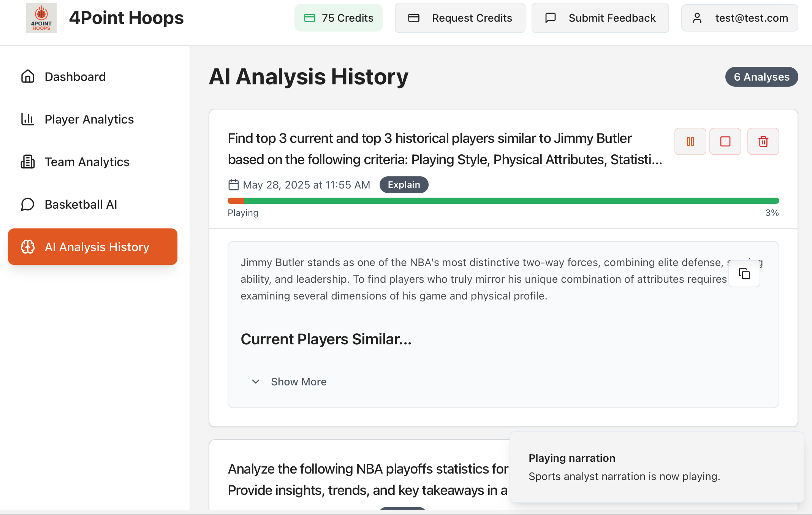Click the 75 Credits badge
Image resolution: width=812 pixels, height=515 pixels.
(x=338, y=18)
